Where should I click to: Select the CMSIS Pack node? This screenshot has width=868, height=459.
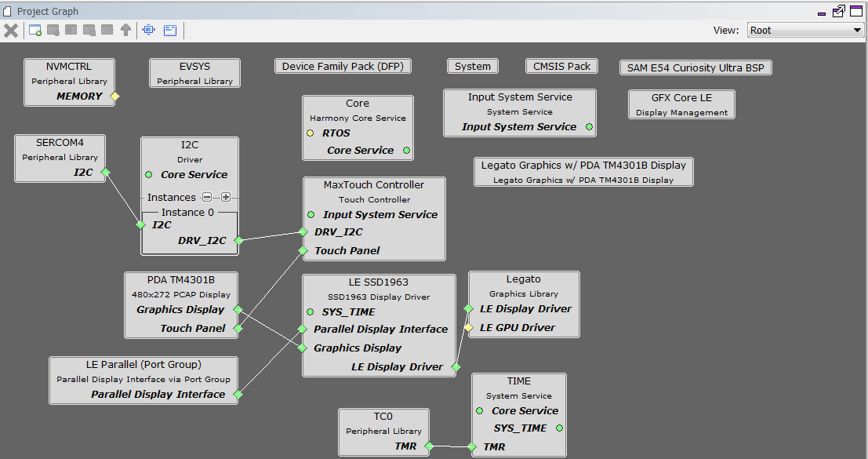[x=562, y=67]
